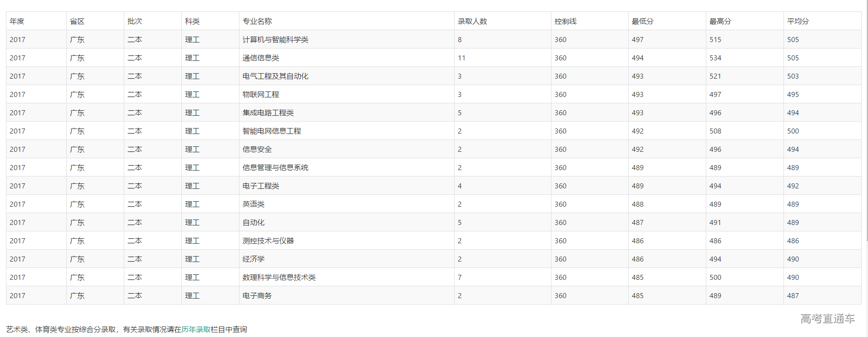Click the 最低分 column header
Image resolution: width=868 pixels, height=337 pixels.
point(642,21)
